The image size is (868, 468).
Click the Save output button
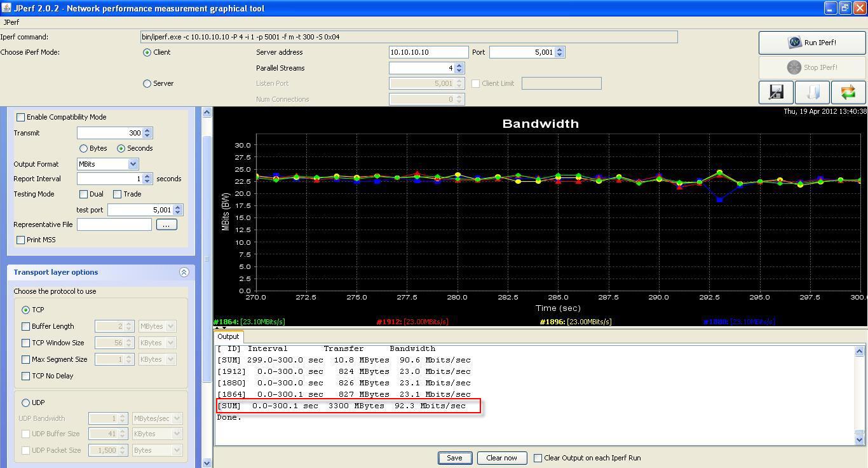(x=454, y=458)
